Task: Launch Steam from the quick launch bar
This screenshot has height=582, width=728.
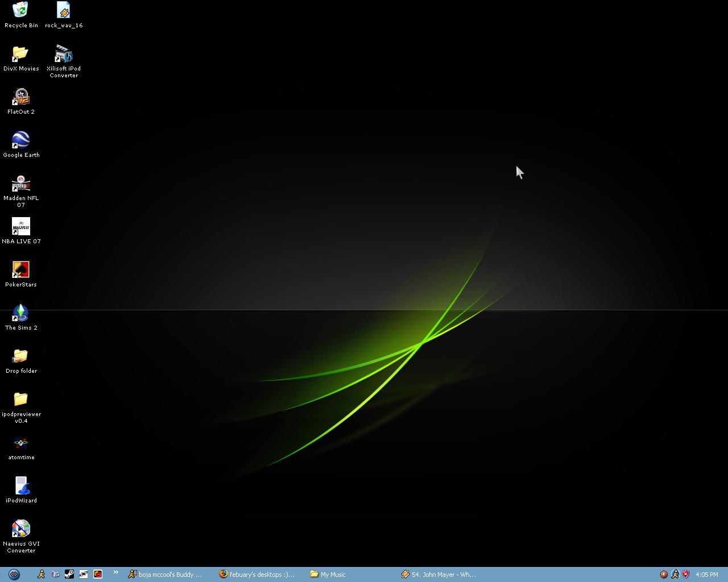Action: pos(69,574)
